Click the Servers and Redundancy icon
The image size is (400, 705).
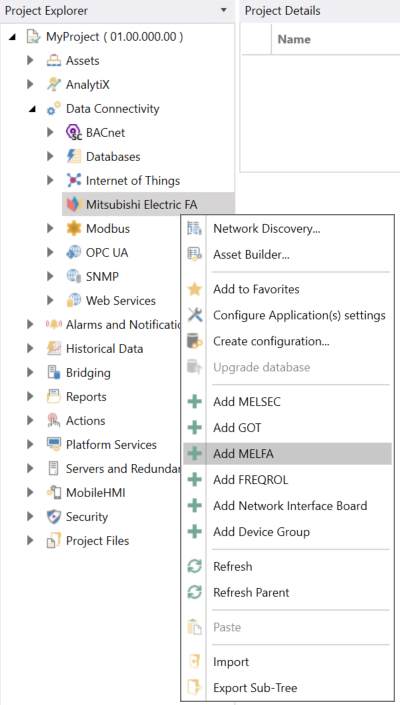tap(54, 469)
